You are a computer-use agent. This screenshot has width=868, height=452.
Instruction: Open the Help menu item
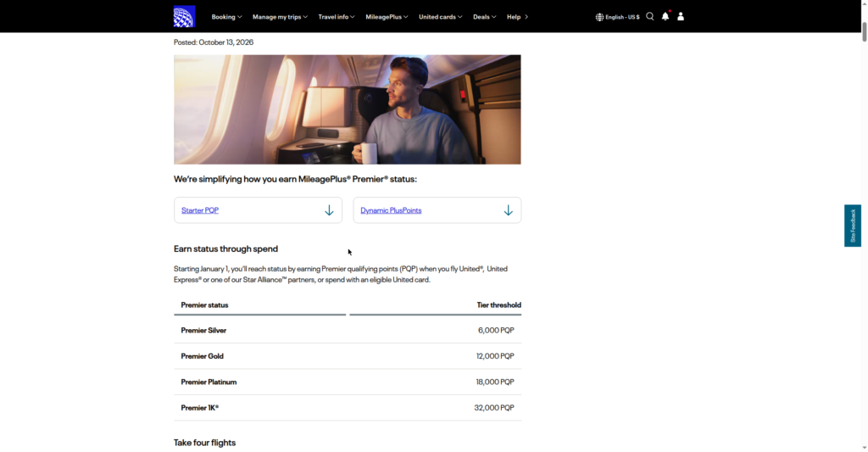point(514,17)
